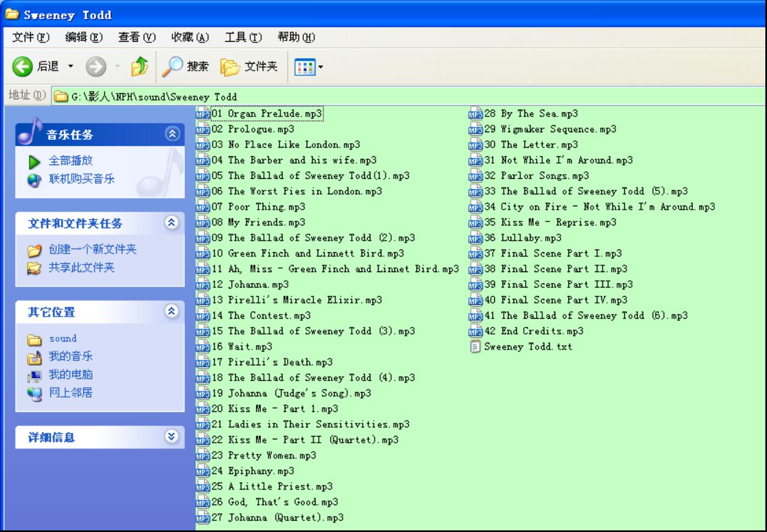Viewport: 767px width, 532px height.
Task: Open the View (查看) menu
Action: 137,37
